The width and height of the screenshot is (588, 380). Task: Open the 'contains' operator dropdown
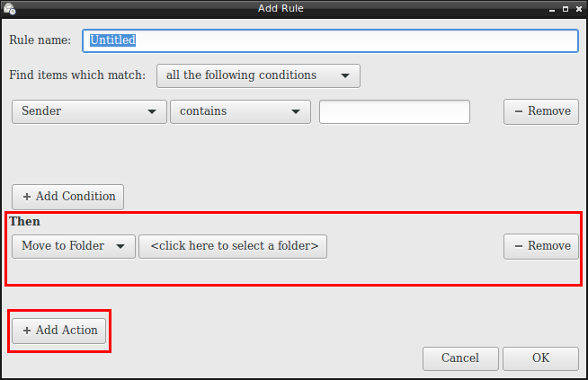click(x=239, y=111)
